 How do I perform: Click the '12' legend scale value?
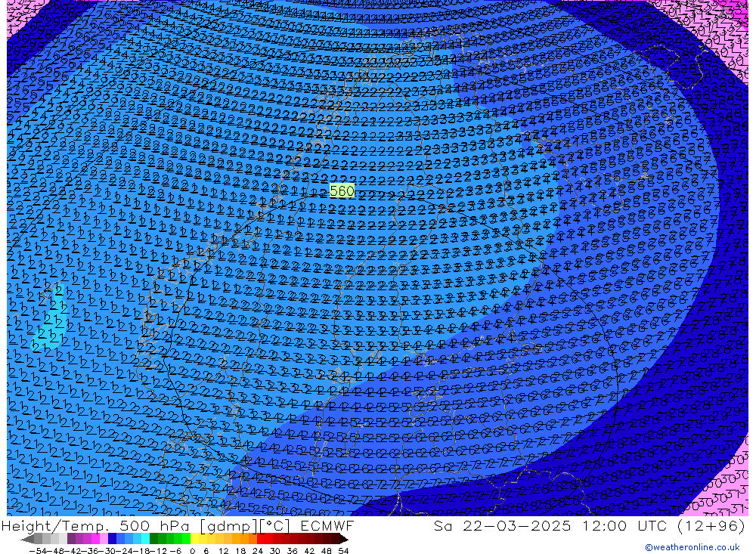click(x=224, y=551)
